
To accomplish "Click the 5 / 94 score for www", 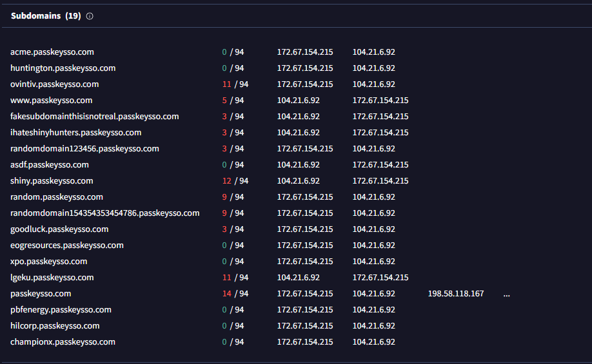I will tap(233, 101).
